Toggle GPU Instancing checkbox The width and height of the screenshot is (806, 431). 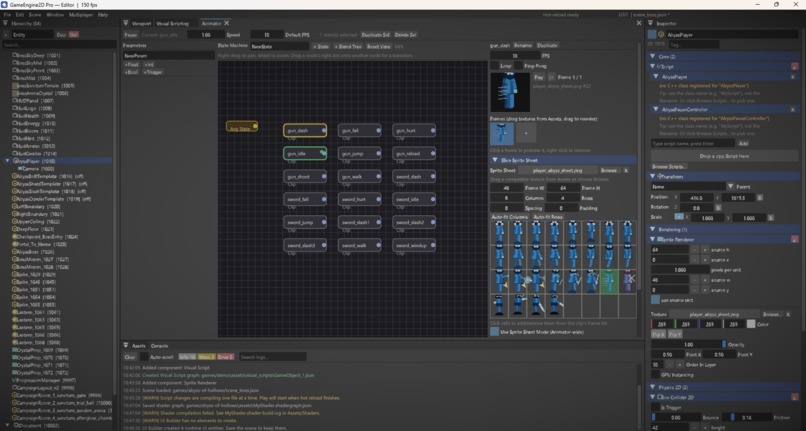click(655, 375)
